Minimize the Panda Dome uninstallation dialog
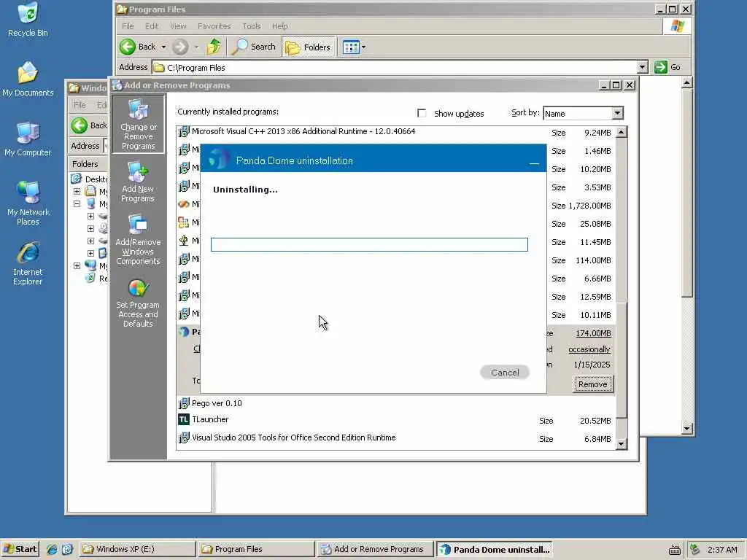The height and width of the screenshot is (560, 747). (x=534, y=162)
